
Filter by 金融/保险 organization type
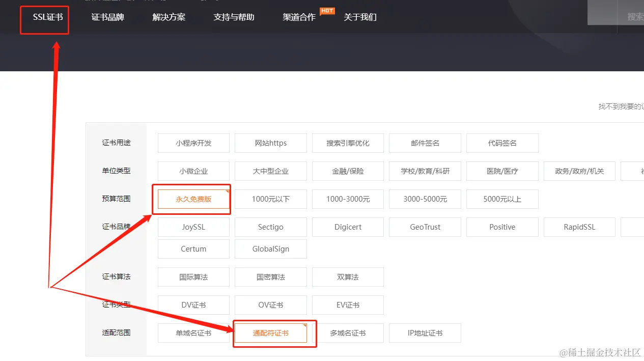(348, 171)
